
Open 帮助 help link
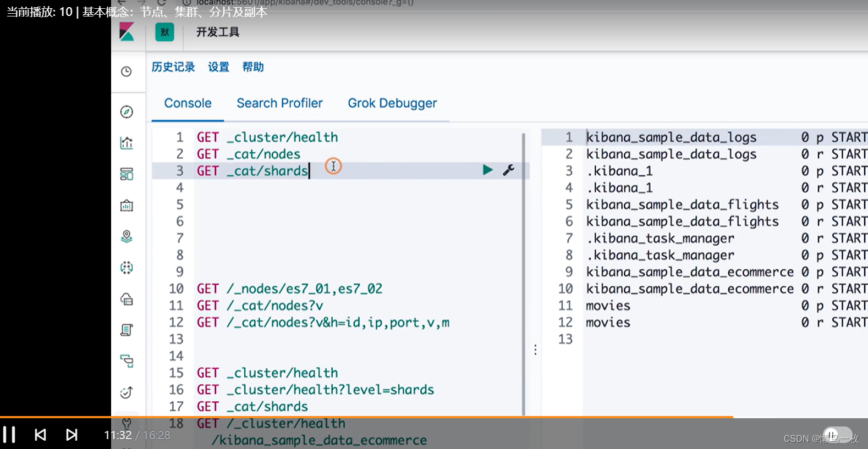pos(253,67)
